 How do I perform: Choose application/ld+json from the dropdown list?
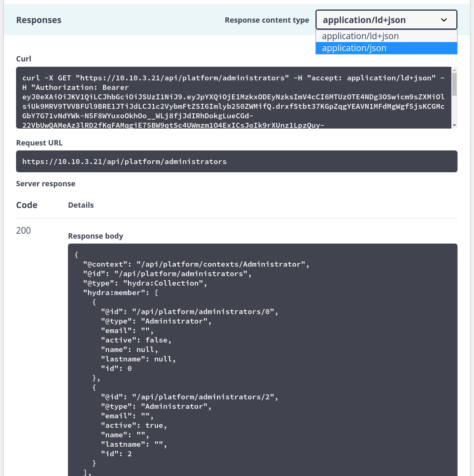tap(386, 36)
